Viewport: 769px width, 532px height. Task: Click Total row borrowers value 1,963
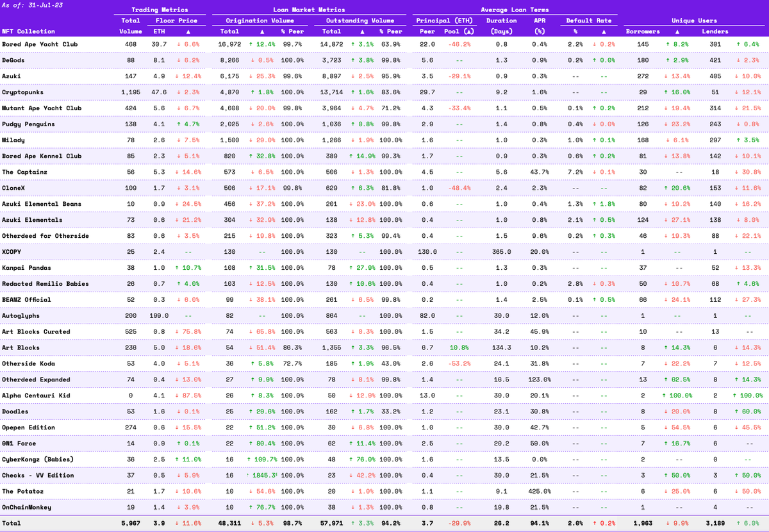[x=642, y=523]
